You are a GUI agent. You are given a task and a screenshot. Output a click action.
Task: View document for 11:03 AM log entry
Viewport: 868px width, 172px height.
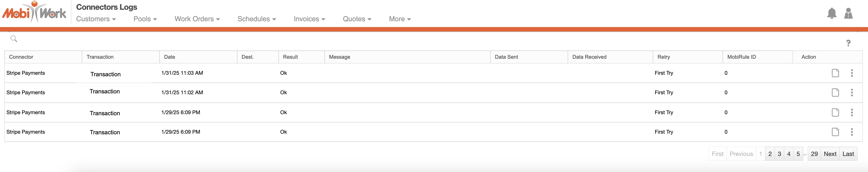(835, 73)
